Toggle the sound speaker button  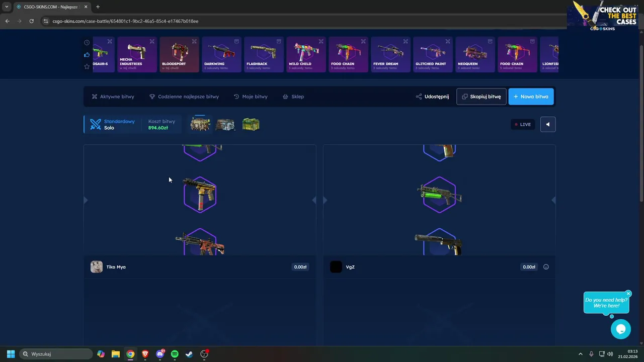click(548, 124)
